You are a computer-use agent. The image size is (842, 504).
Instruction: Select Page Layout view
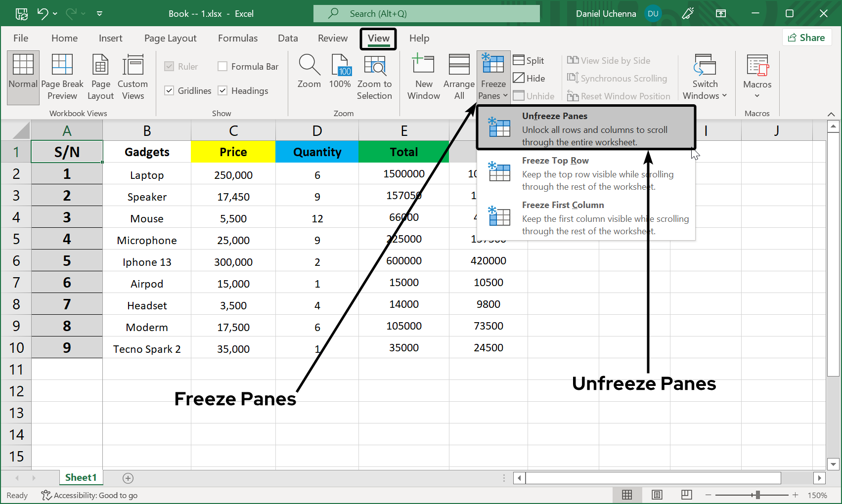pyautogui.click(x=100, y=77)
